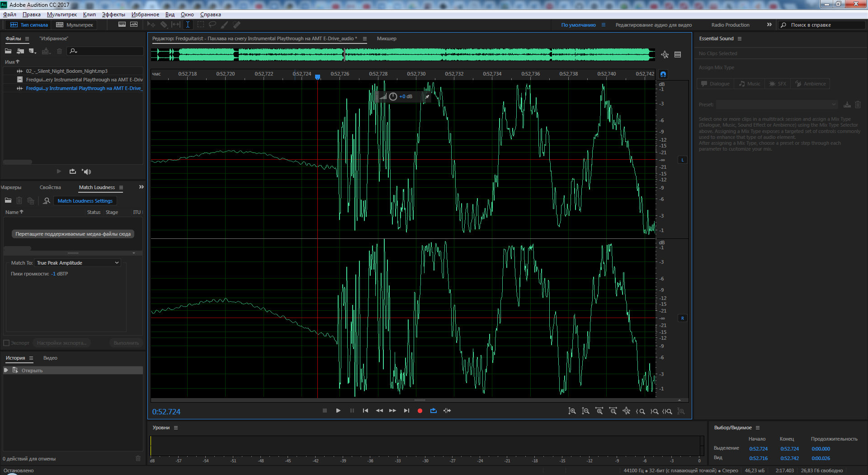The width and height of the screenshot is (868, 475).
Task: Select the Time Selection tool in toolbar
Action: [x=188, y=25]
